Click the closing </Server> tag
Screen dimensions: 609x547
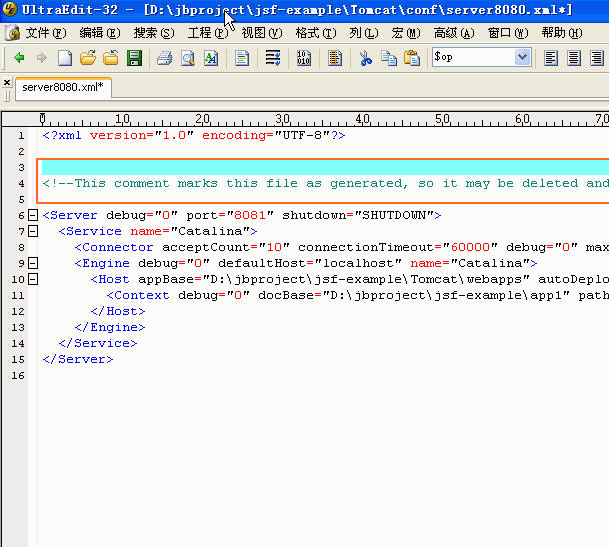[x=78, y=359]
